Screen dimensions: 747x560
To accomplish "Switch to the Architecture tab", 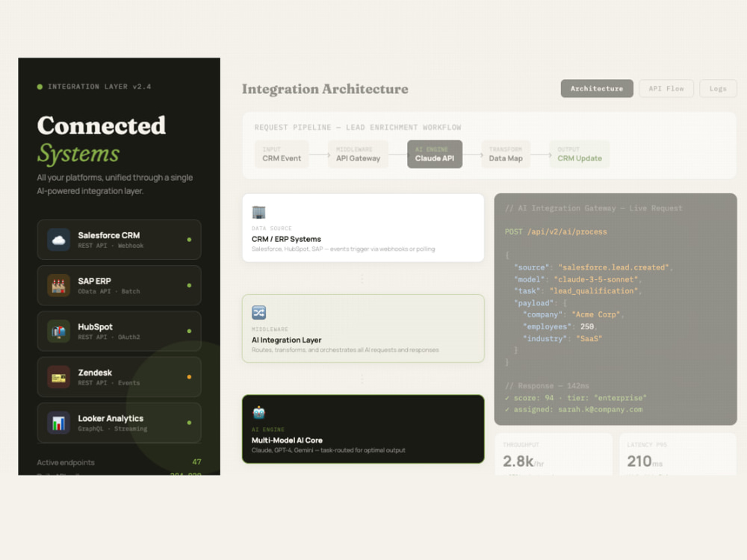I will 597,89.
